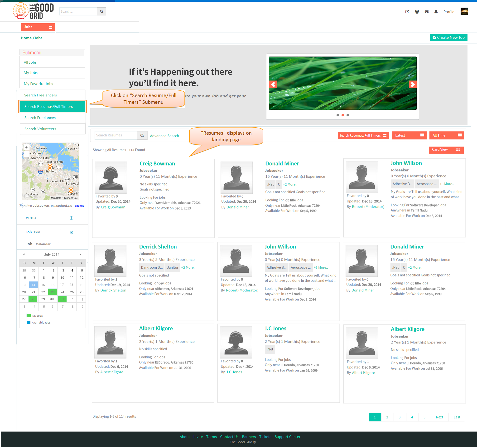Screen dimensions: 477x448
Task: Click the Cupertino map marker pin
Action: [x=71, y=191]
